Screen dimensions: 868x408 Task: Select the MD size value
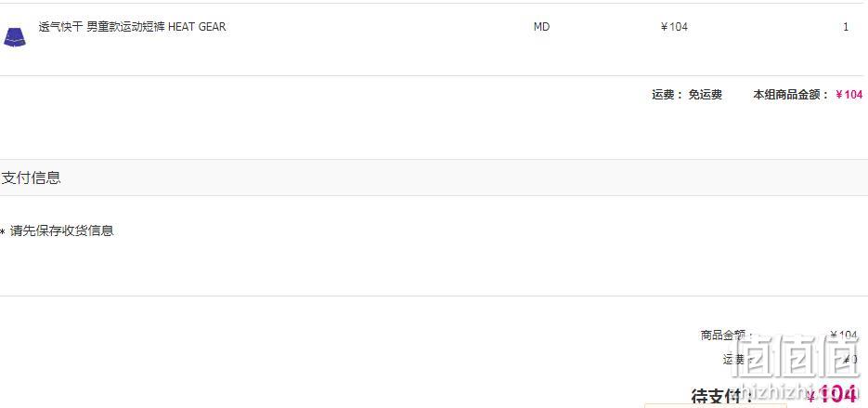tap(541, 27)
